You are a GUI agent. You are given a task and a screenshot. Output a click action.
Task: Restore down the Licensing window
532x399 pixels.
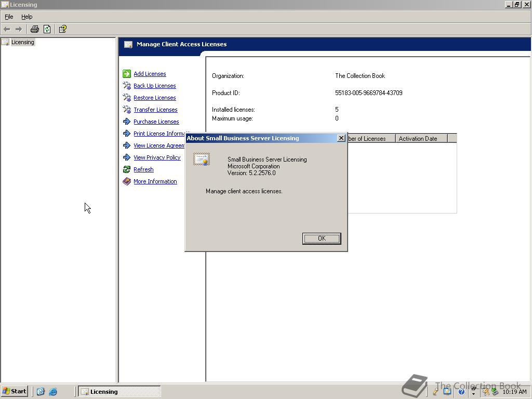pos(517,4)
